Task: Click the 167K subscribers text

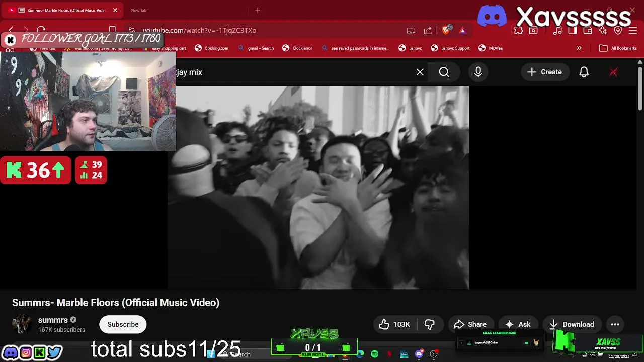Action: (x=61, y=330)
